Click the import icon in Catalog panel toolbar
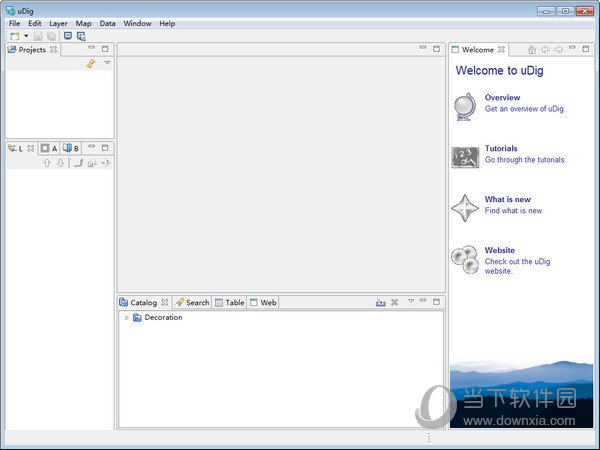Screen dimensions: 600x450 [x=380, y=302]
